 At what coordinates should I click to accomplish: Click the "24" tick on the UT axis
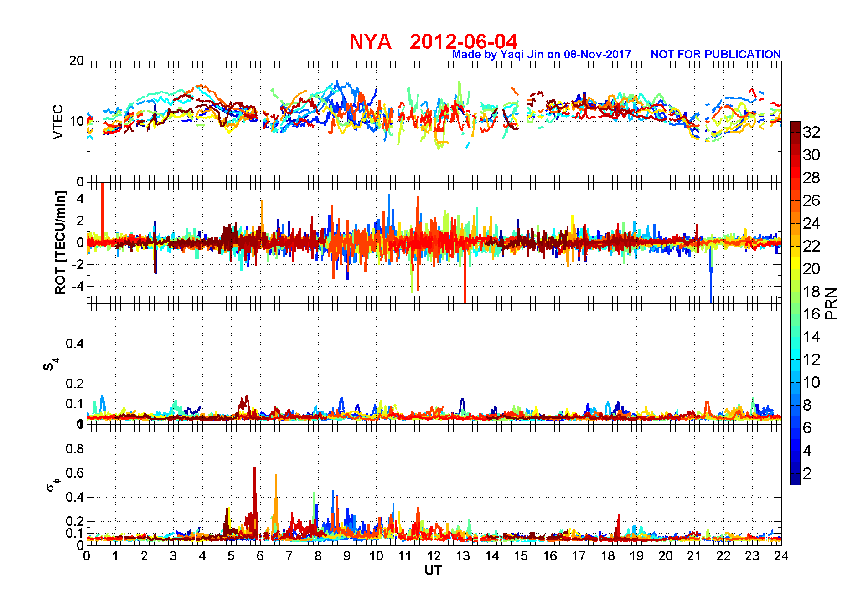781,556
